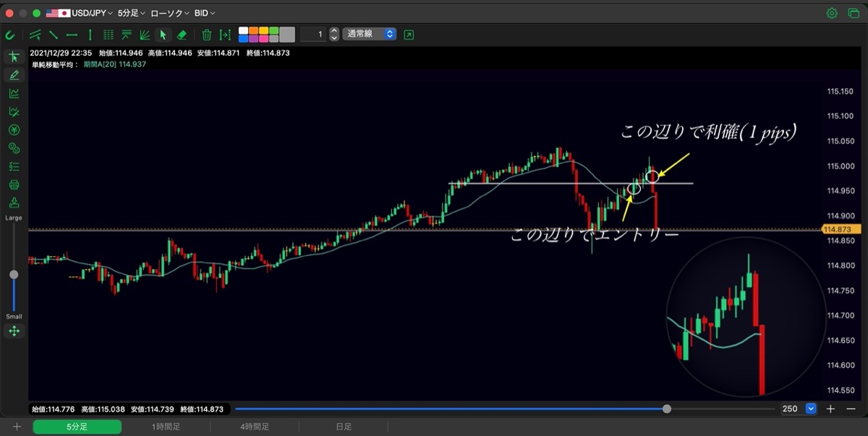Click the line width input field

(313, 34)
